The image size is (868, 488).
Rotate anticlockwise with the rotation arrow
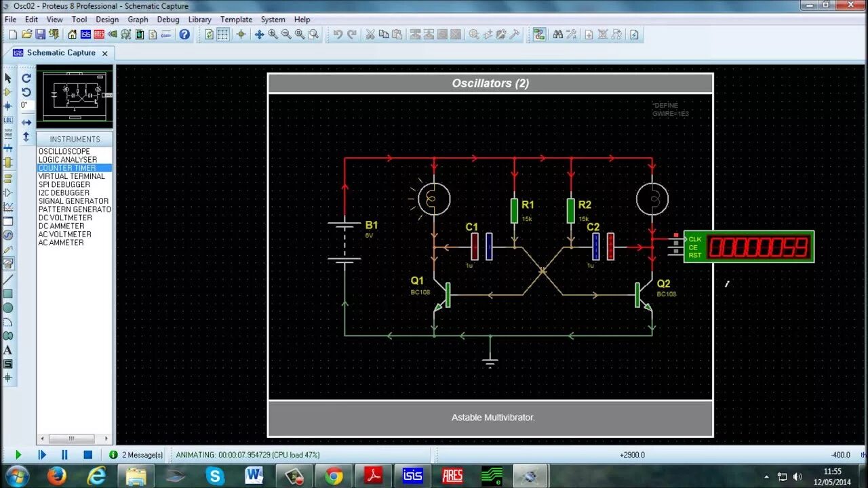click(26, 91)
